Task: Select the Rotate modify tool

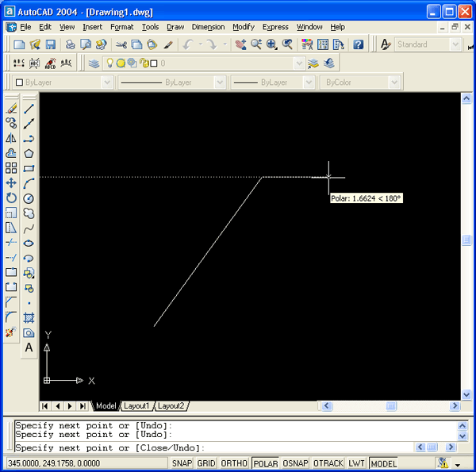Action: pos(11,198)
